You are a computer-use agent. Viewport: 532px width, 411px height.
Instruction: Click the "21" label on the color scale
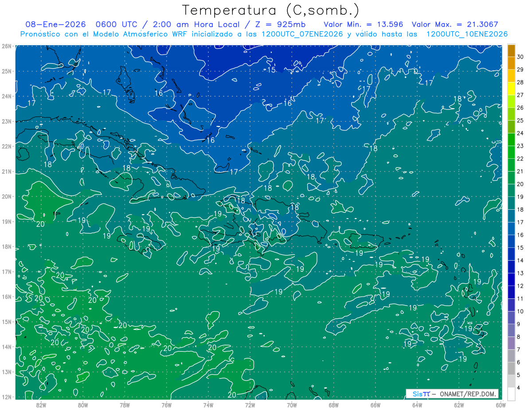coord(520,171)
